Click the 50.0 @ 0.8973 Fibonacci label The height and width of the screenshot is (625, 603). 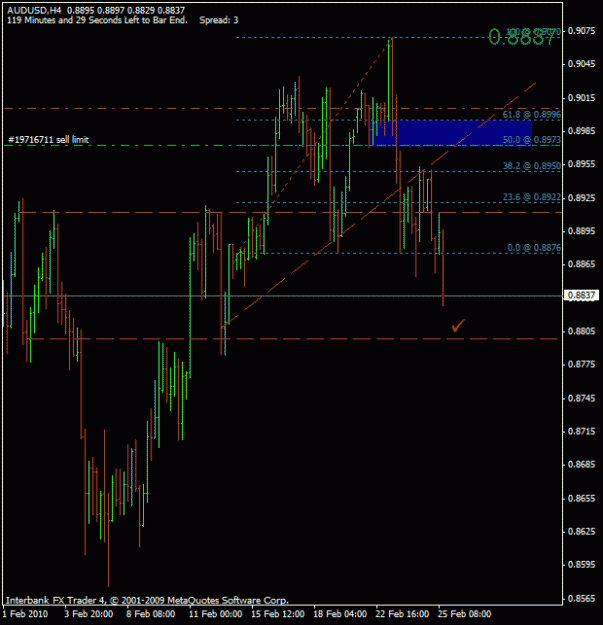pyautogui.click(x=532, y=140)
